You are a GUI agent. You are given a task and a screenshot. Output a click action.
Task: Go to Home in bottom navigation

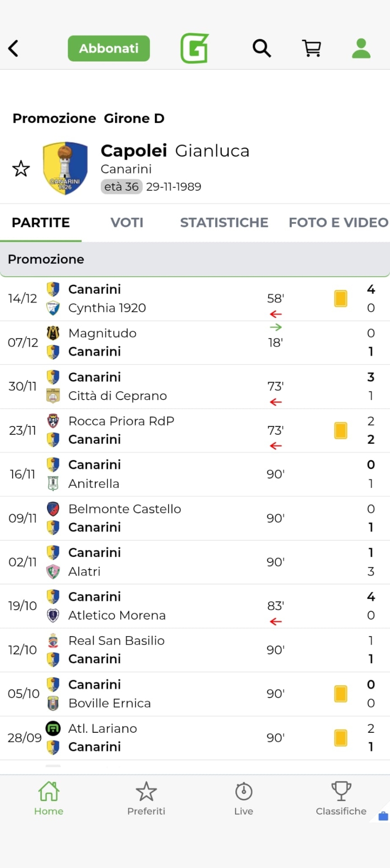[49, 798]
